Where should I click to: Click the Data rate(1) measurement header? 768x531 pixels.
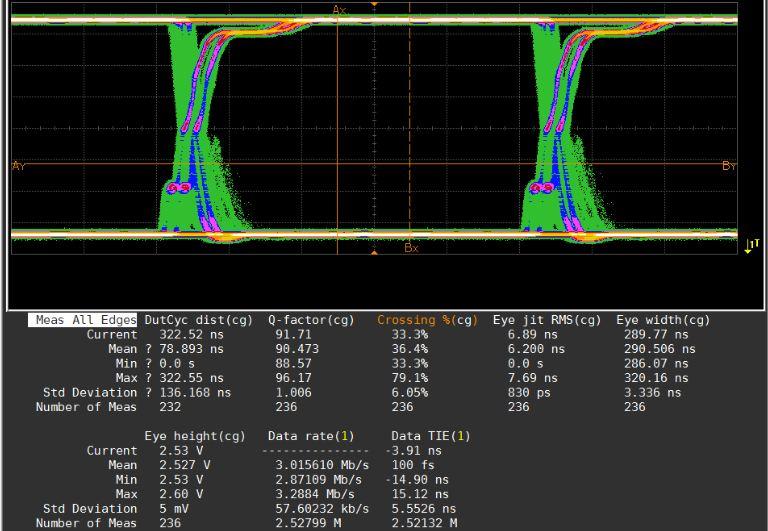tap(311, 436)
